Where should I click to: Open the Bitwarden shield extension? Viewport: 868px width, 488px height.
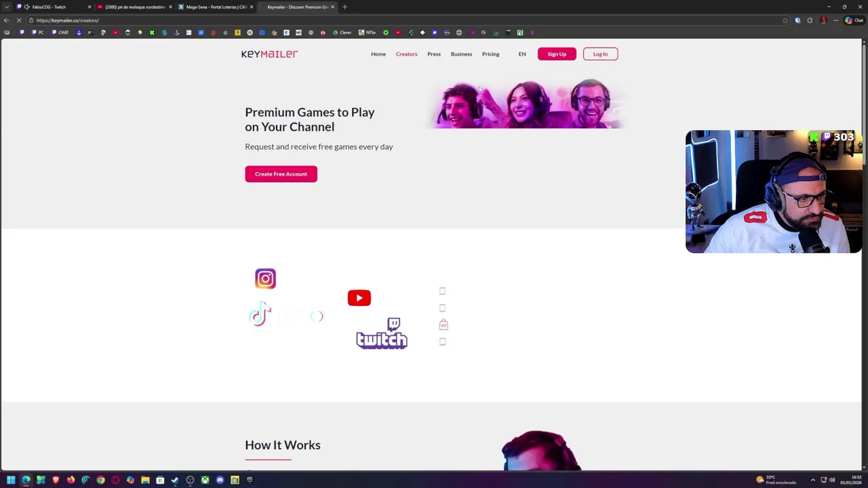(x=797, y=20)
